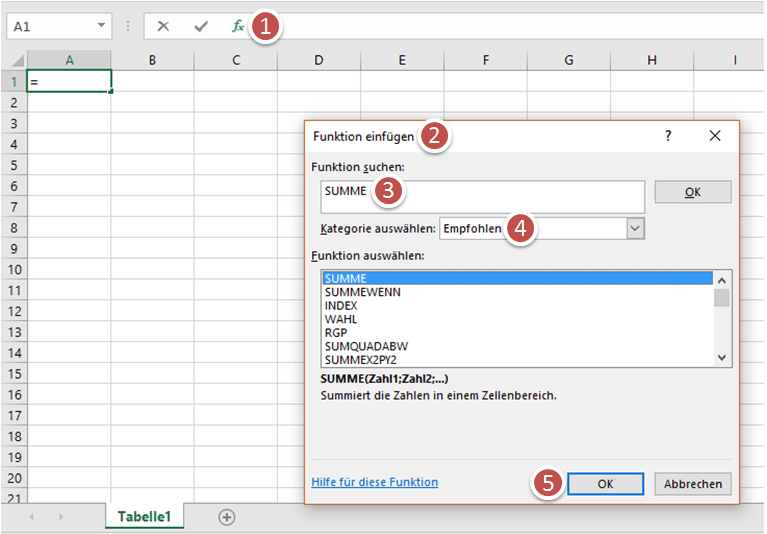Select row 2 header
The image size is (767, 534).
click(14, 103)
